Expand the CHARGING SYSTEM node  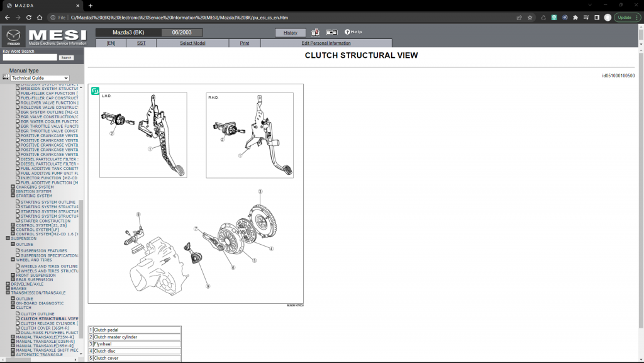(13, 187)
